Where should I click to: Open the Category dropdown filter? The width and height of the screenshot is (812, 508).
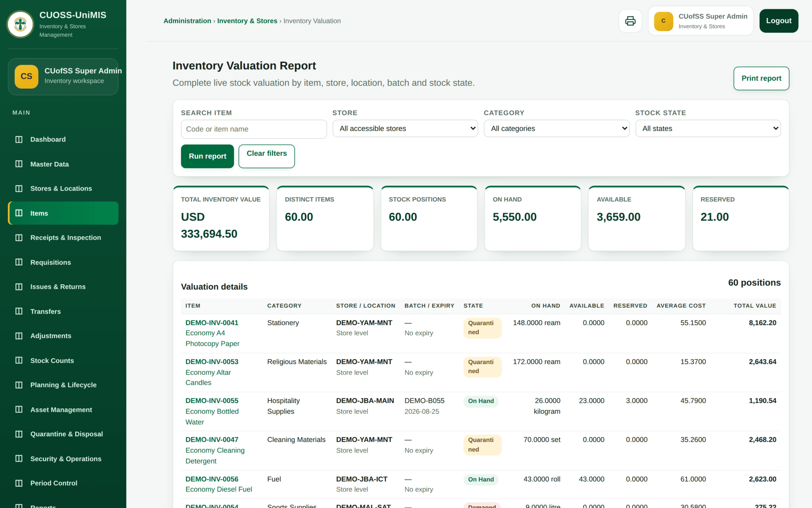coord(557,128)
